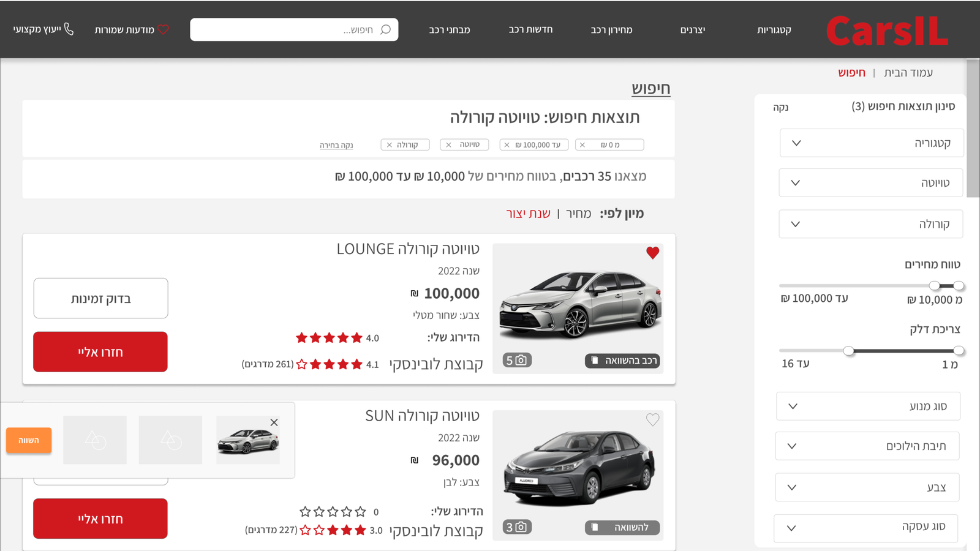Open the Corolla LOUNGE car image
Screen dimensions: 980x551
578,308
